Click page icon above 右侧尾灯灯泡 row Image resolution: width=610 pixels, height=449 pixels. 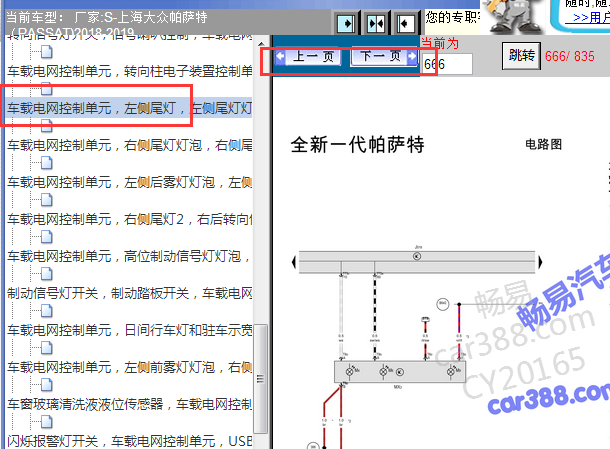coord(47,126)
